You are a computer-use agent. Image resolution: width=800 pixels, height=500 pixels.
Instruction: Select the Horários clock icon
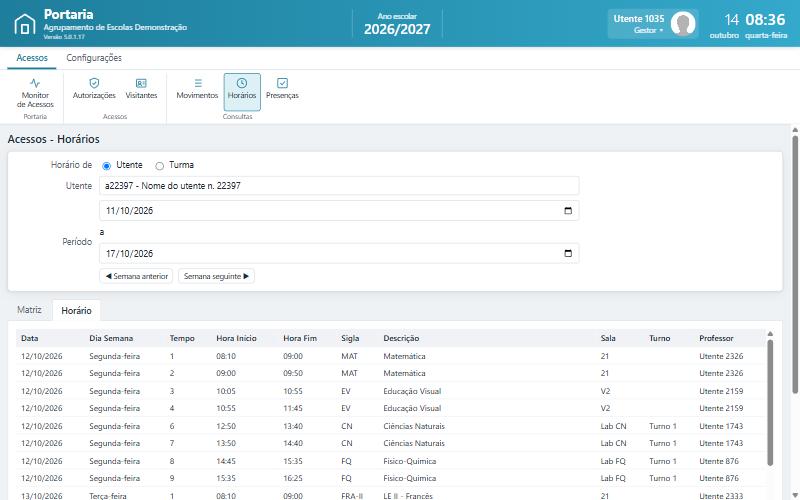click(242, 83)
